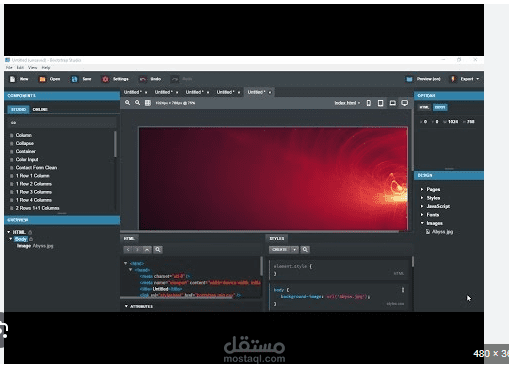Open the View menu
This screenshot has height=371, width=509.
point(33,67)
